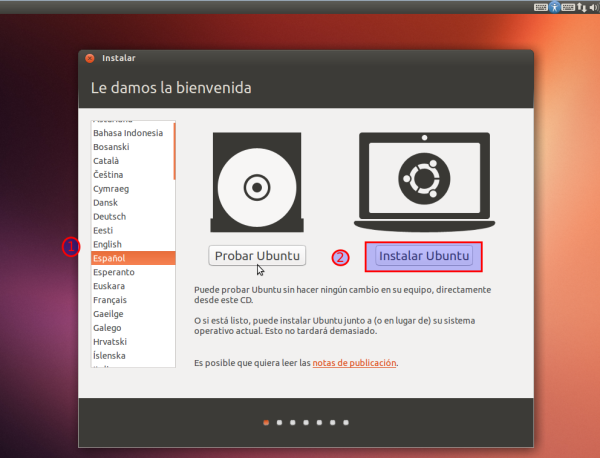Select the highlighted Español entry

coord(133,258)
